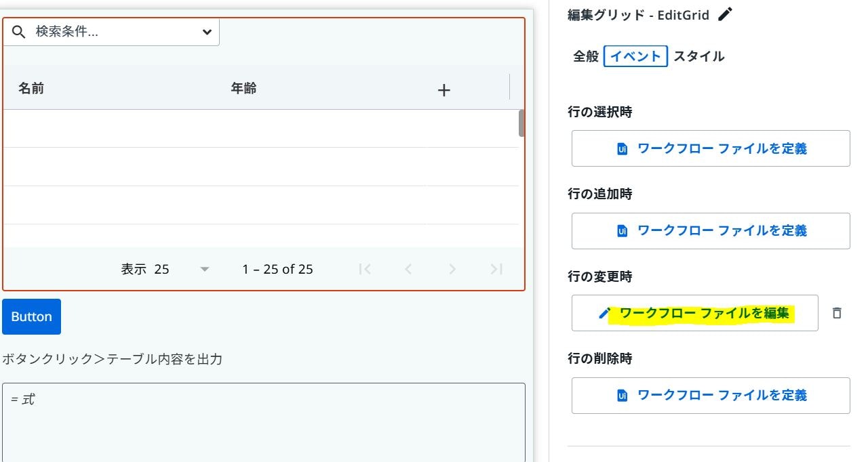Click the UiPath icon in 行の削除時 button
868x462 pixels.
coord(621,396)
